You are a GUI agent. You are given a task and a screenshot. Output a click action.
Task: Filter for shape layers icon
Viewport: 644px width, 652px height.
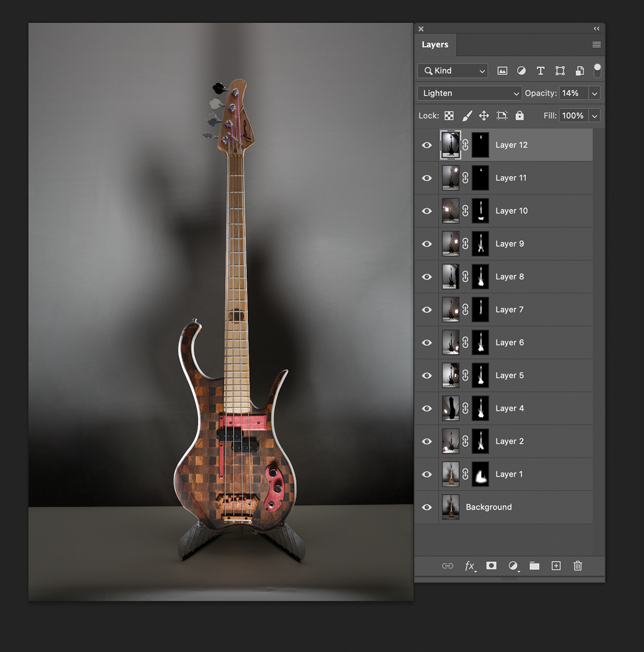560,71
